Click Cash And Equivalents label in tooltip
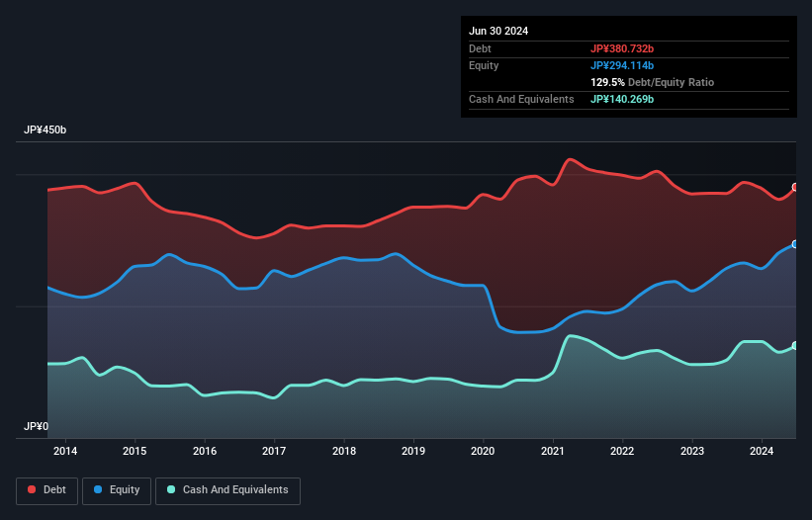The width and height of the screenshot is (812, 520). (x=521, y=99)
